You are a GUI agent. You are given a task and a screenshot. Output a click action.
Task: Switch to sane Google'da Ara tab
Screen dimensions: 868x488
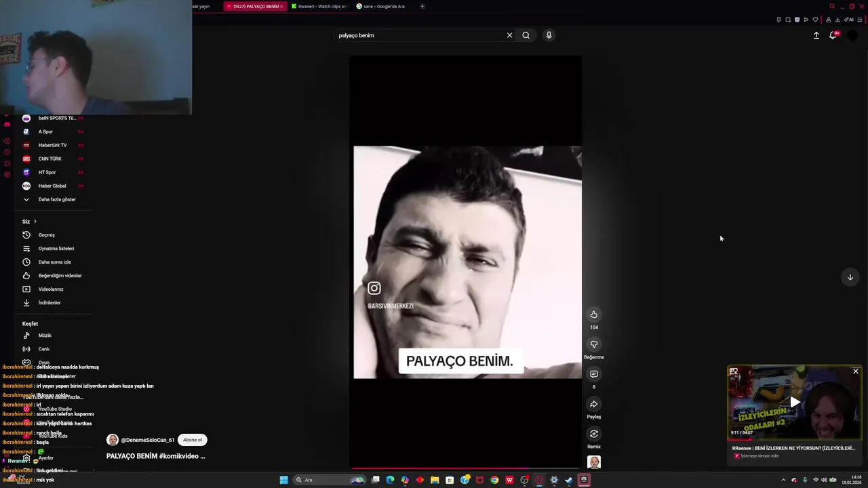[384, 6]
